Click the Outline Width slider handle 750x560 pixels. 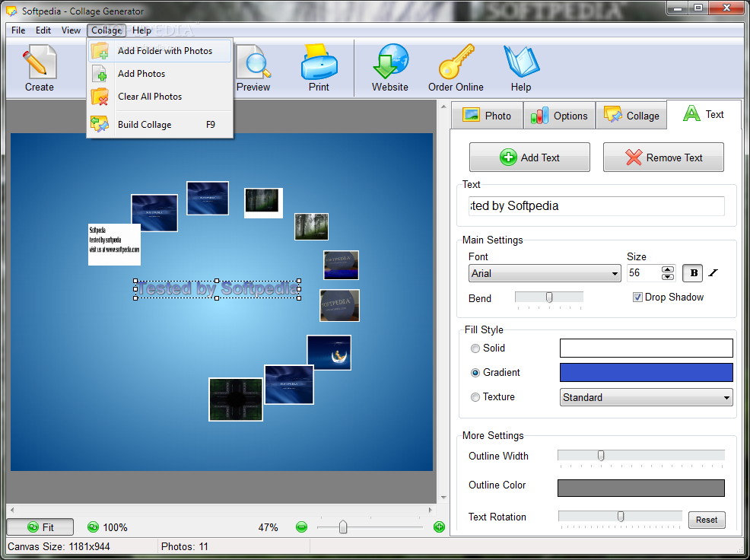click(x=601, y=456)
